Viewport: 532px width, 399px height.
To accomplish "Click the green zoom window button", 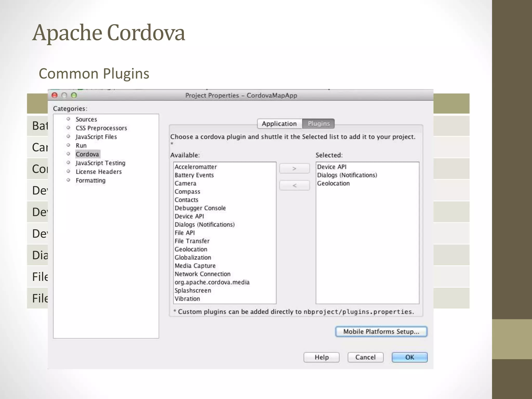I will click(74, 95).
